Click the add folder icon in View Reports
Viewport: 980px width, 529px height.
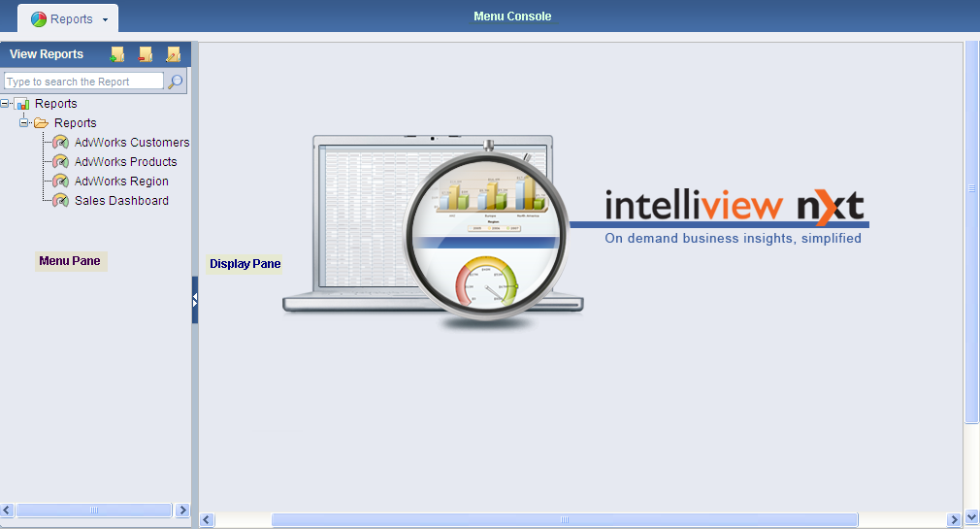click(x=117, y=54)
